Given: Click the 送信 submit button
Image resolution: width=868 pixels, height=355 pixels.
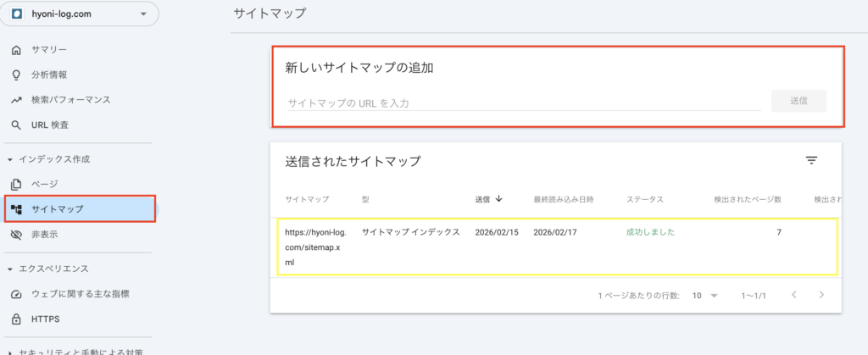Looking at the screenshot, I should (798, 101).
